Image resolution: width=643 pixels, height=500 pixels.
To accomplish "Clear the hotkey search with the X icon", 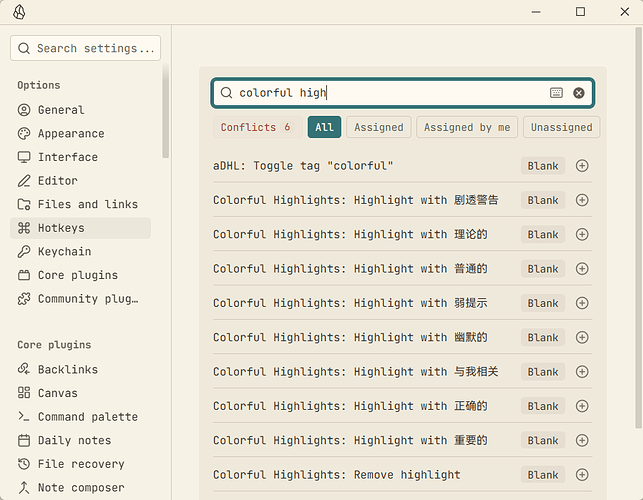I will point(579,93).
